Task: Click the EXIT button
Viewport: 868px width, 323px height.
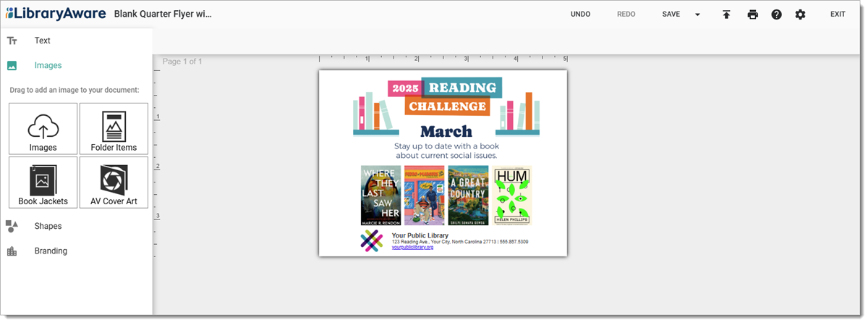Action: click(x=838, y=14)
